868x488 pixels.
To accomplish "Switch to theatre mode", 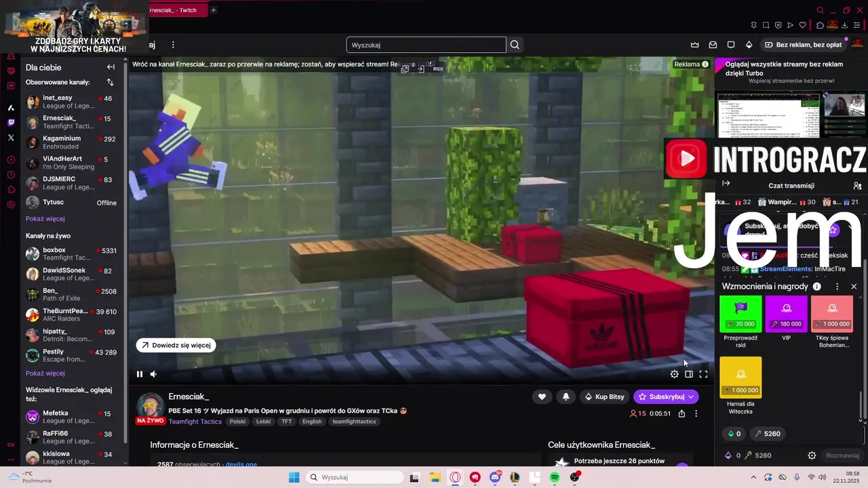I will pos(689,374).
